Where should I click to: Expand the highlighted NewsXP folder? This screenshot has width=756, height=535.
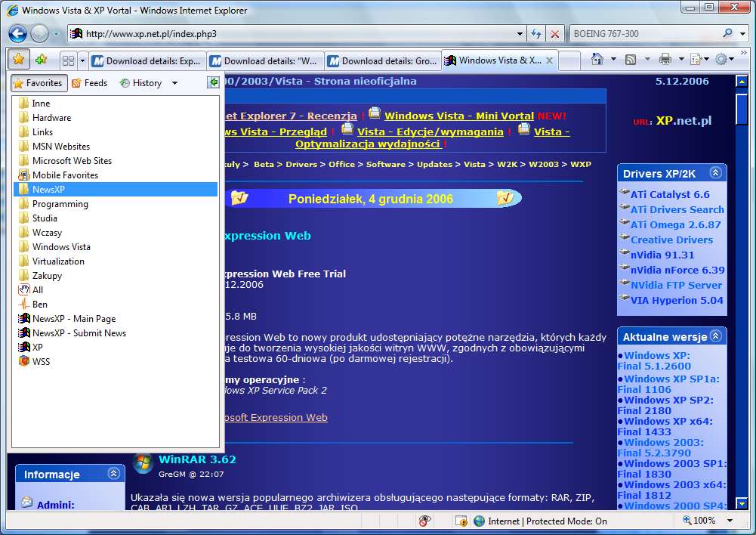coord(116,190)
